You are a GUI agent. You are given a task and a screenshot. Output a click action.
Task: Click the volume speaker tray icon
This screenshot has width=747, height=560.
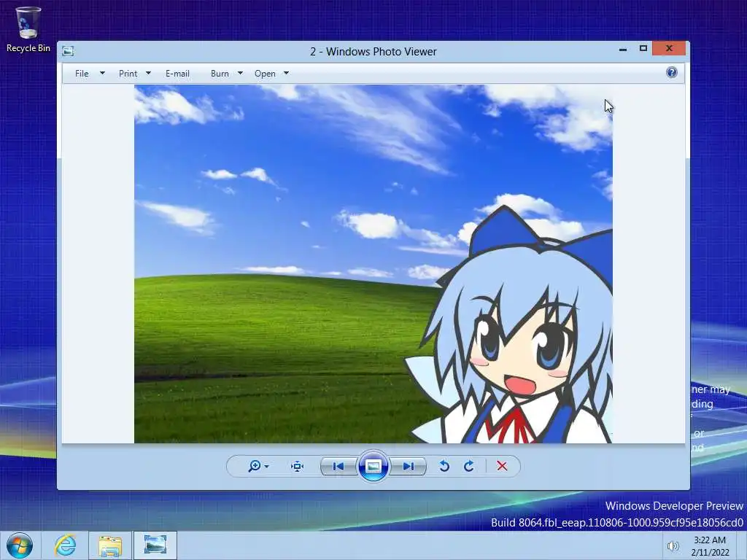(x=673, y=546)
